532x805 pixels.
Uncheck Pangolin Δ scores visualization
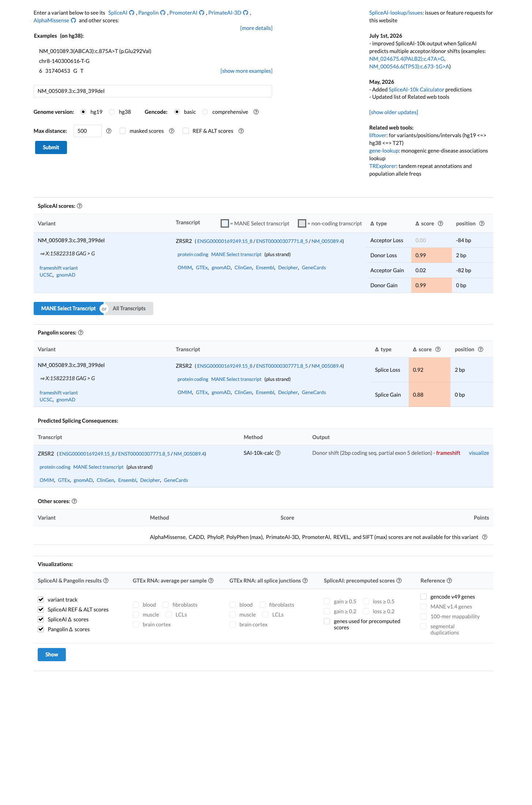41,629
